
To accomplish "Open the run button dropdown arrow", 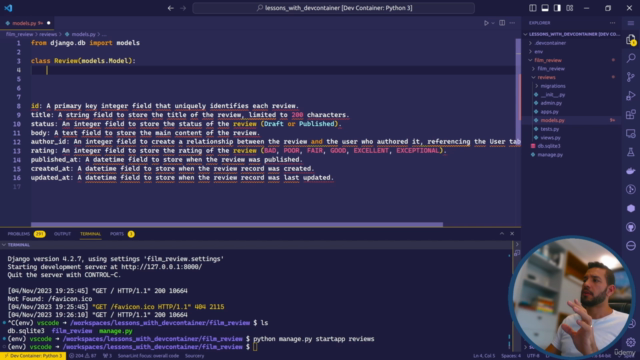I will (493, 23).
